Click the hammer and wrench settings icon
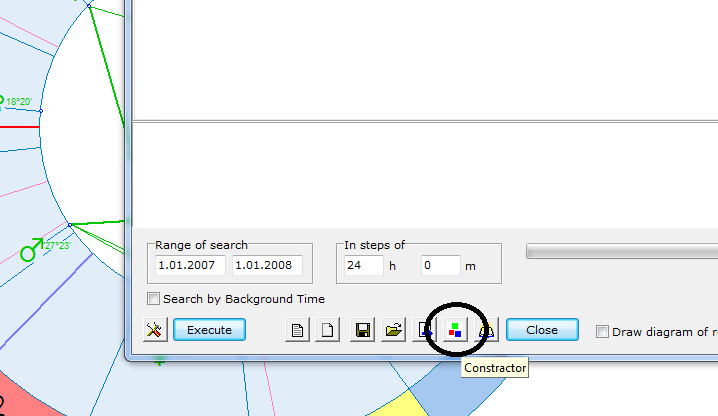Viewport: 718px width, 416px height. pos(154,331)
